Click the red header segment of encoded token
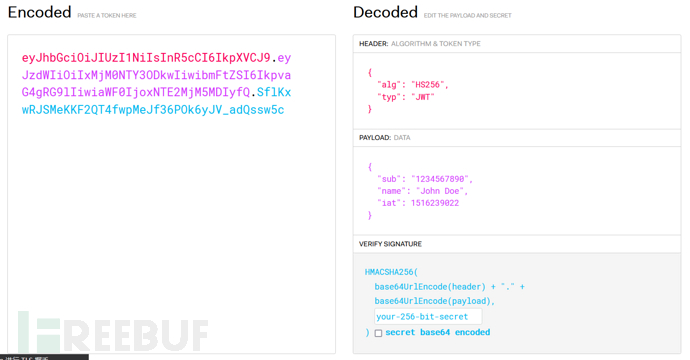This screenshot has width=690, height=360. click(146, 58)
